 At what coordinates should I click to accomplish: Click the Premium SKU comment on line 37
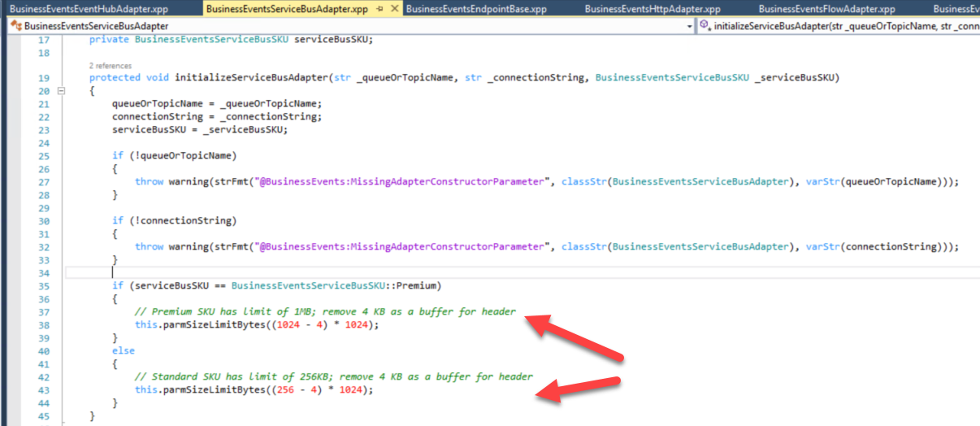pyautogui.click(x=325, y=312)
